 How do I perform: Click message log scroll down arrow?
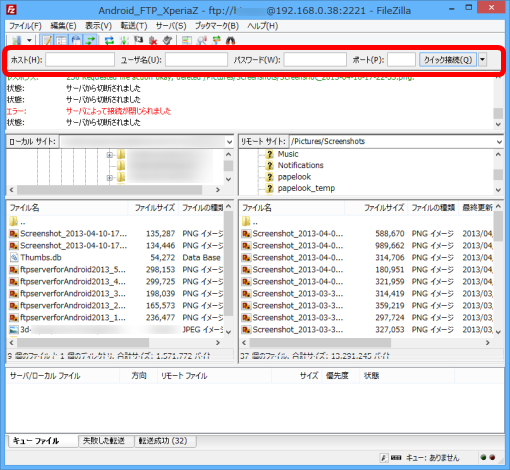coord(498,124)
